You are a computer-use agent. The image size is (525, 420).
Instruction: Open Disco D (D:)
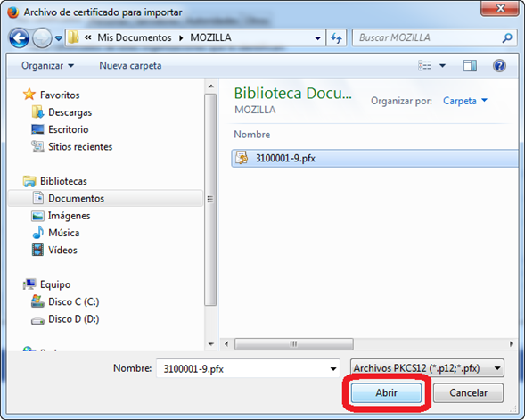(74, 319)
